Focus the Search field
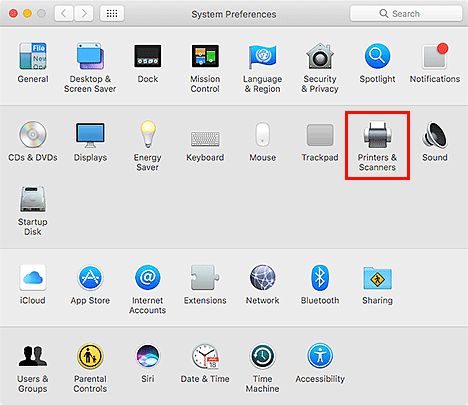 point(406,14)
